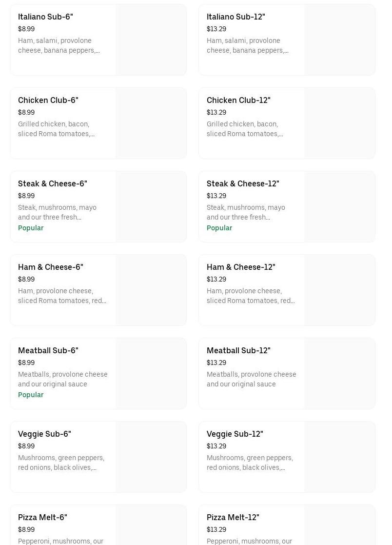The height and width of the screenshot is (545, 392).
Task: Select the Pizza Melt-6" title
Action: click(x=42, y=518)
